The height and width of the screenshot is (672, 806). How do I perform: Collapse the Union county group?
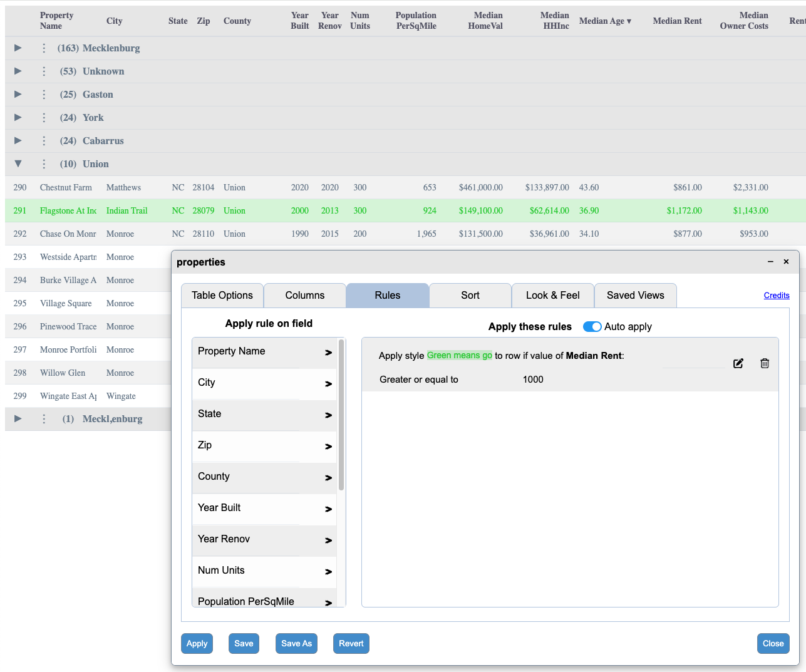[18, 164]
